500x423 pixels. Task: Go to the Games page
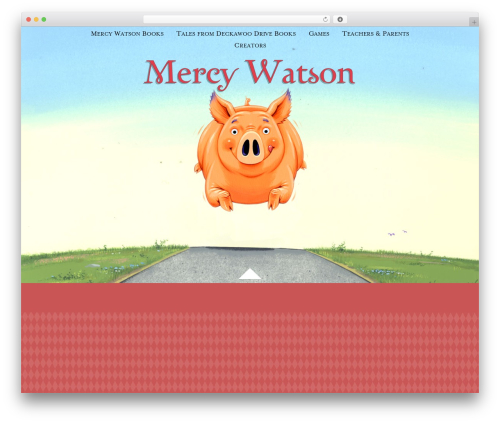(319, 34)
